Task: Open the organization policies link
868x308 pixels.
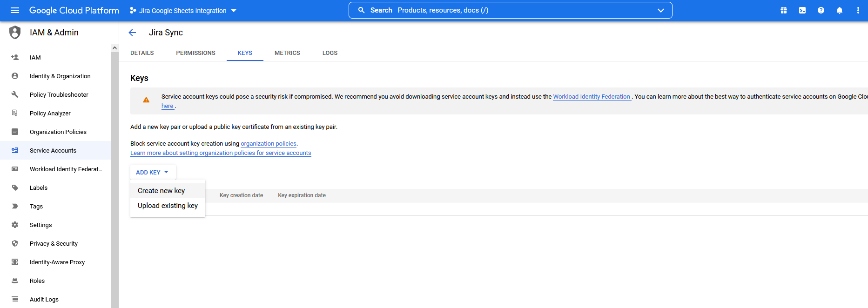Action: click(269, 144)
